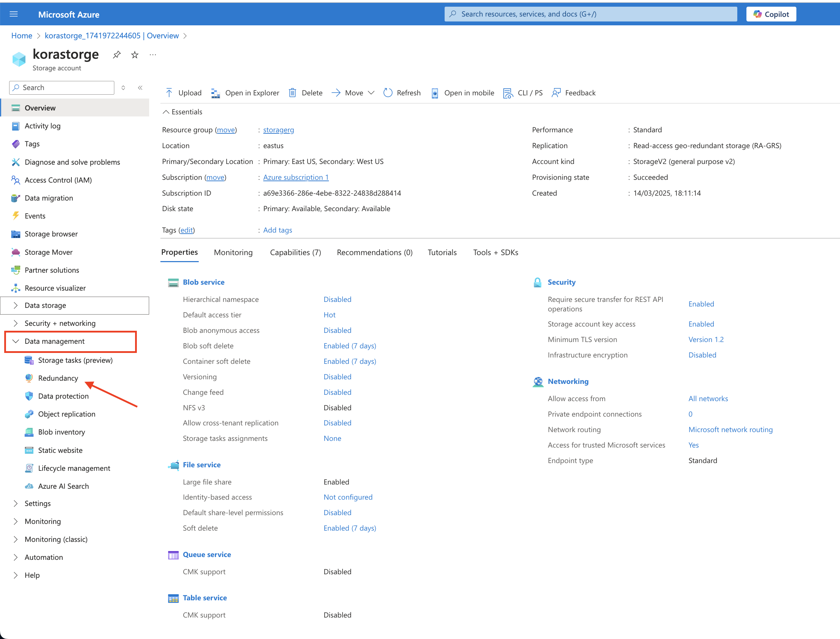Open the more options ellipsis
The width and height of the screenshot is (840, 639).
153,55
